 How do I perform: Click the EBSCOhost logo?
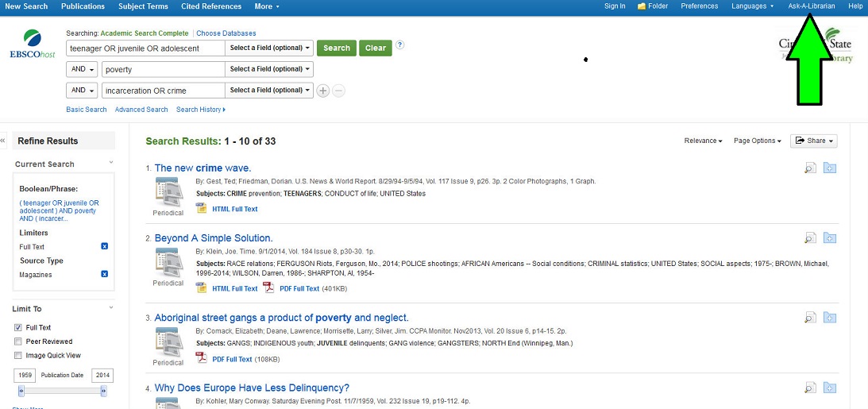tap(32, 44)
